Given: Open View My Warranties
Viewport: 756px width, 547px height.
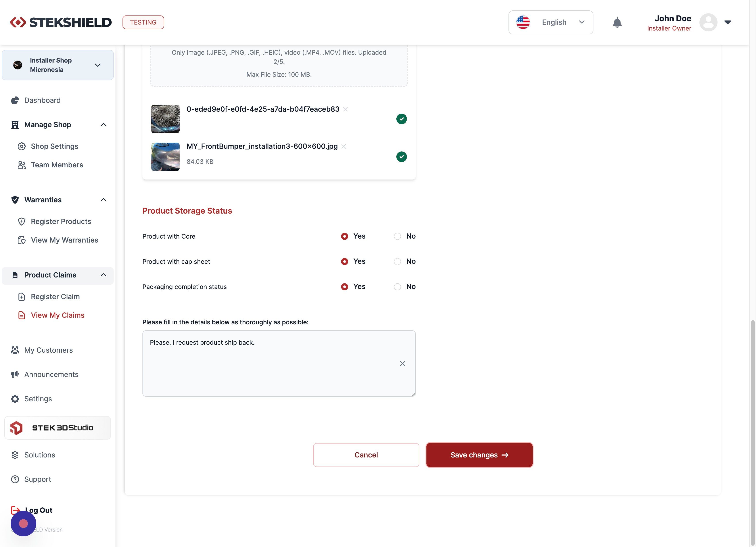Looking at the screenshot, I should 65,240.
